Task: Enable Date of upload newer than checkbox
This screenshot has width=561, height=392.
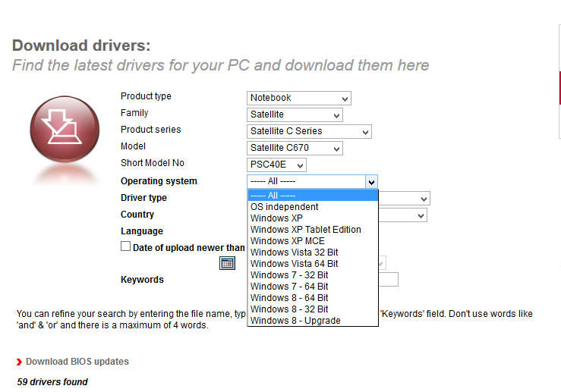Action: (126, 246)
